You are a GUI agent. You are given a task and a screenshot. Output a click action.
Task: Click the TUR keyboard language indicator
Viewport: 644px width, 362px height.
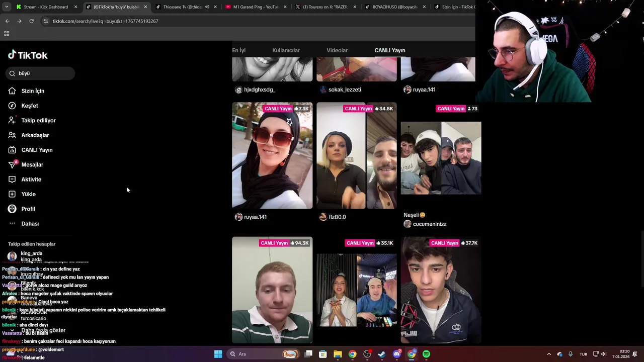[x=583, y=354]
